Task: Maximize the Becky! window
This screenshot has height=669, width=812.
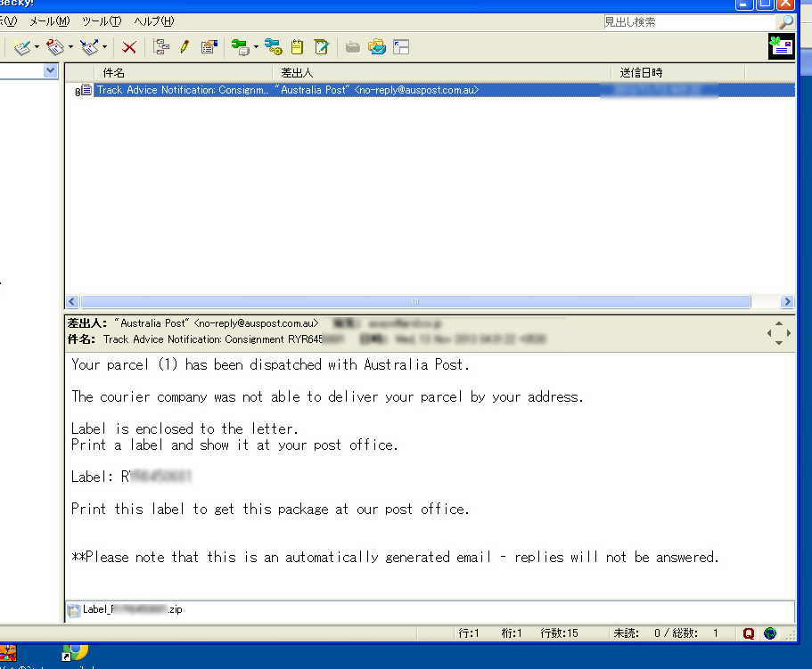Action: (765, 4)
